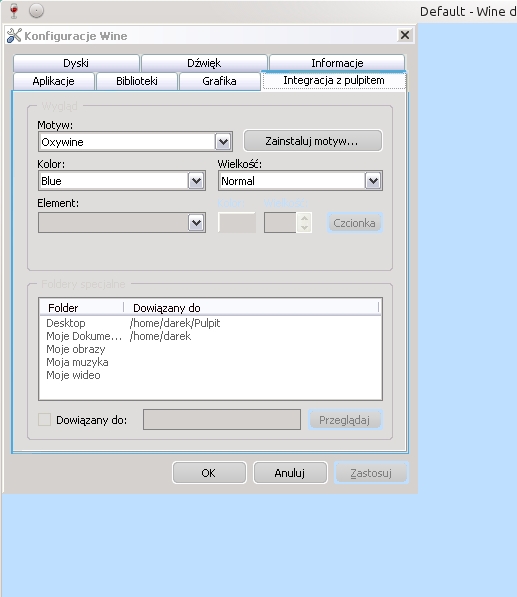Click the round gray button beside wine glass
The image size is (517, 597).
click(x=37, y=11)
